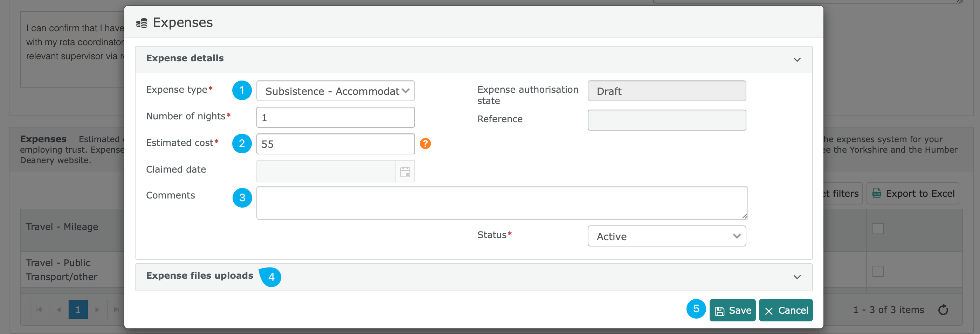Viewport: 980px width, 334px height.
Task: Tick the checkbox in Travel - Public Transport/other row
Action: coord(877,271)
